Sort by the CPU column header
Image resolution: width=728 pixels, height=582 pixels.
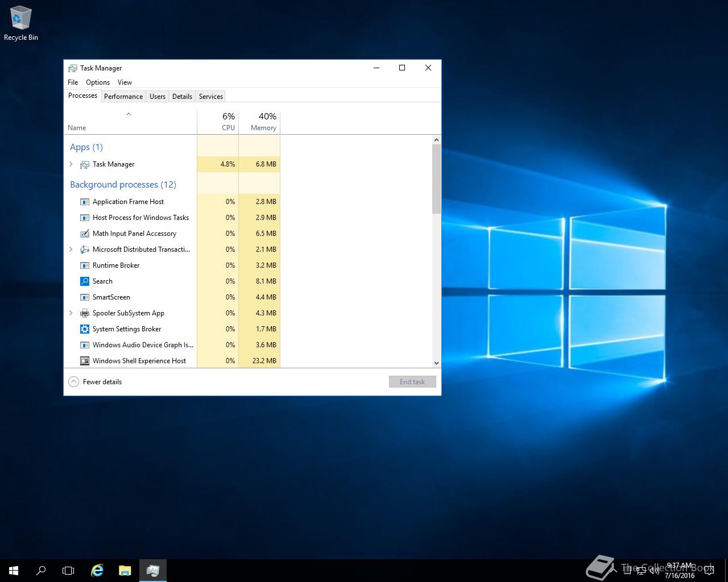click(x=218, y=122)
